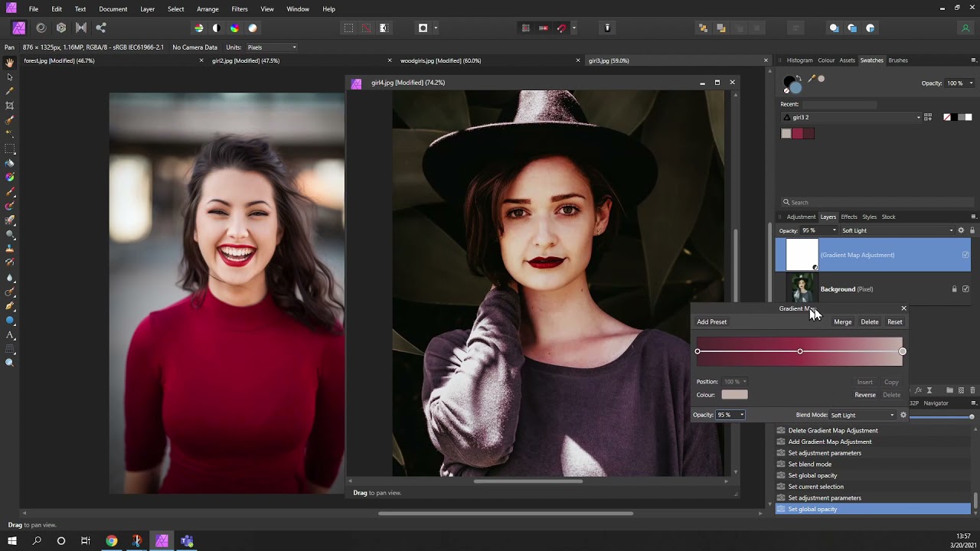980x551 pixels.
Task: Select the middle gradient stop
Action: coord(800,351)
